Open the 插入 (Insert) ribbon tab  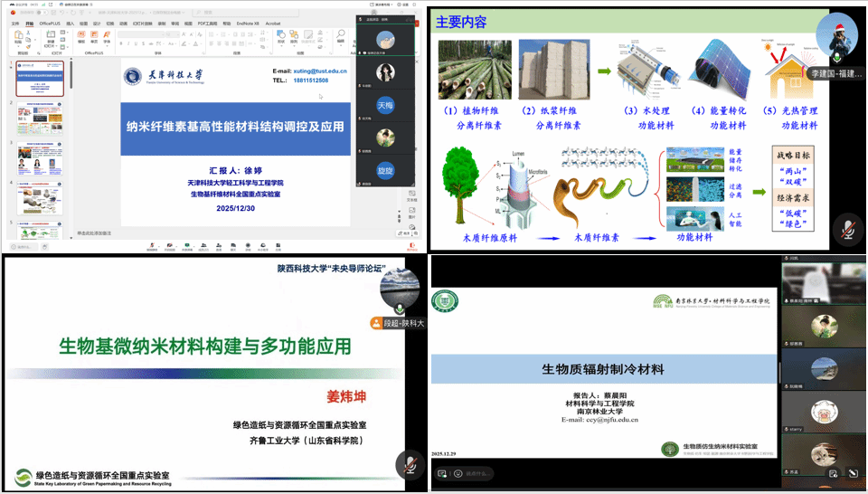pos(71,24)
